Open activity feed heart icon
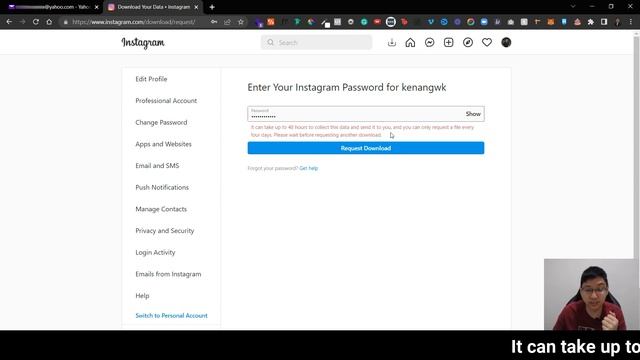The height and width of the screenshot is (360, 640). (x=487, y=42)
